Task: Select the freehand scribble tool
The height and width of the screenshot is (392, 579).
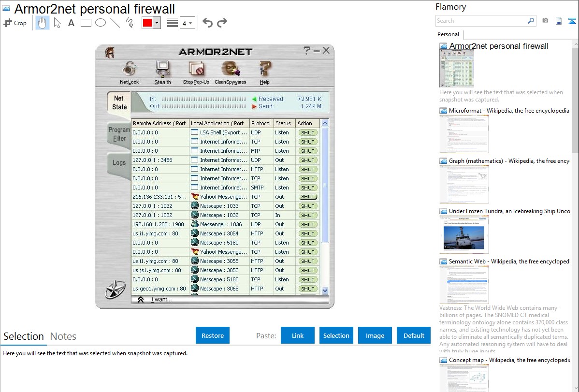Action: [x=130, y=23]
